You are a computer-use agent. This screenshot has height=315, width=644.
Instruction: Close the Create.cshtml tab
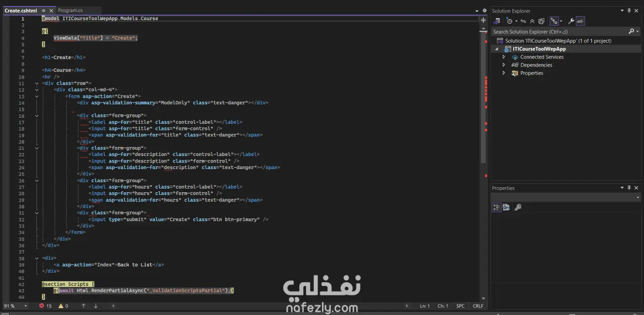[x=50, y=11]
